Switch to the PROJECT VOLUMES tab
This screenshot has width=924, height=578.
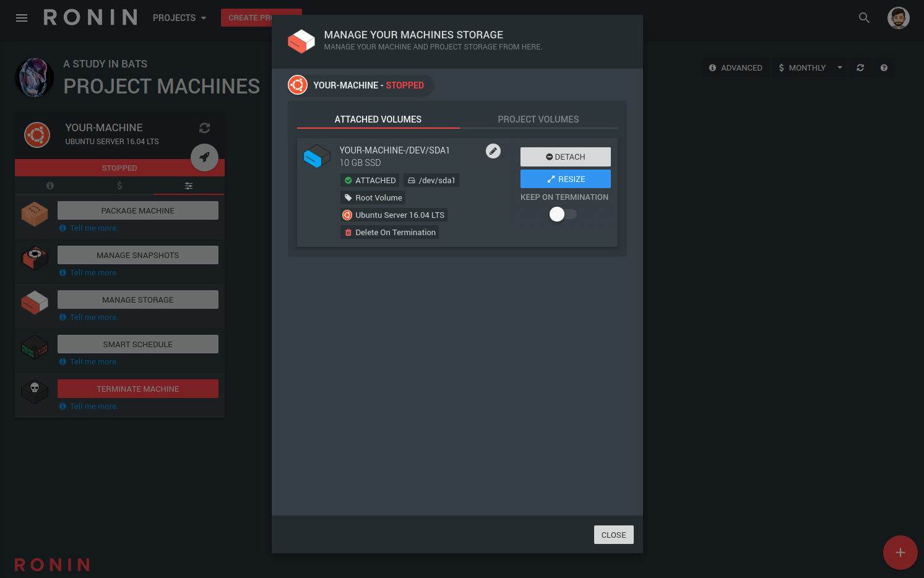coord(538,119)
